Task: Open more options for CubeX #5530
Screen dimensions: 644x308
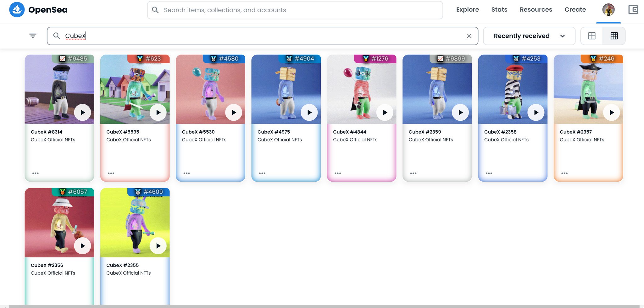Action: pos(186,173)
